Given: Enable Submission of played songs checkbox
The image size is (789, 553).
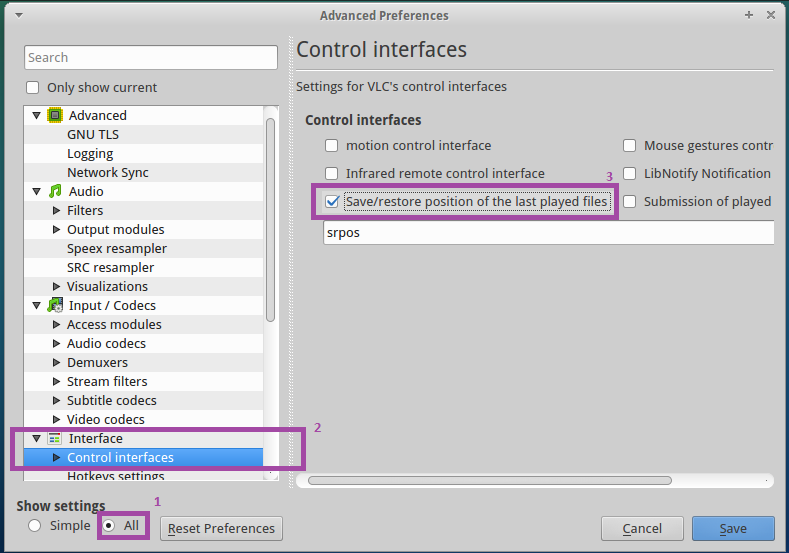Looking at the screenshot, I should point(629,202).
